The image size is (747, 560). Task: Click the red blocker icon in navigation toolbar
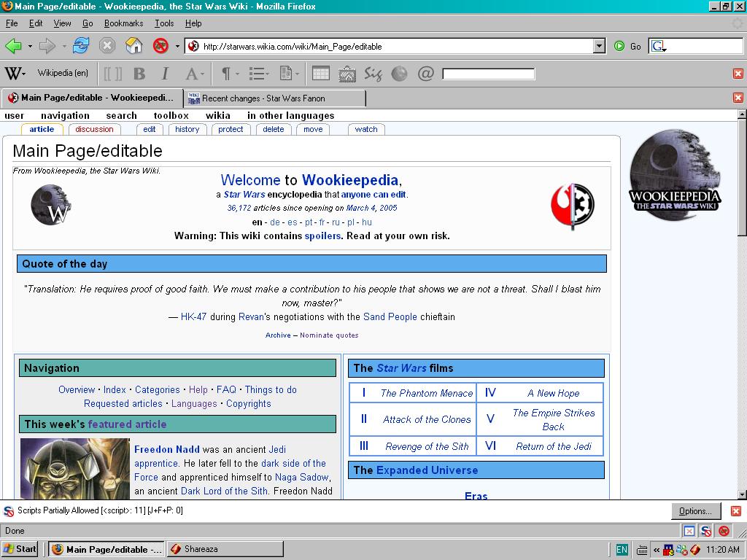(x=160, y=46)
